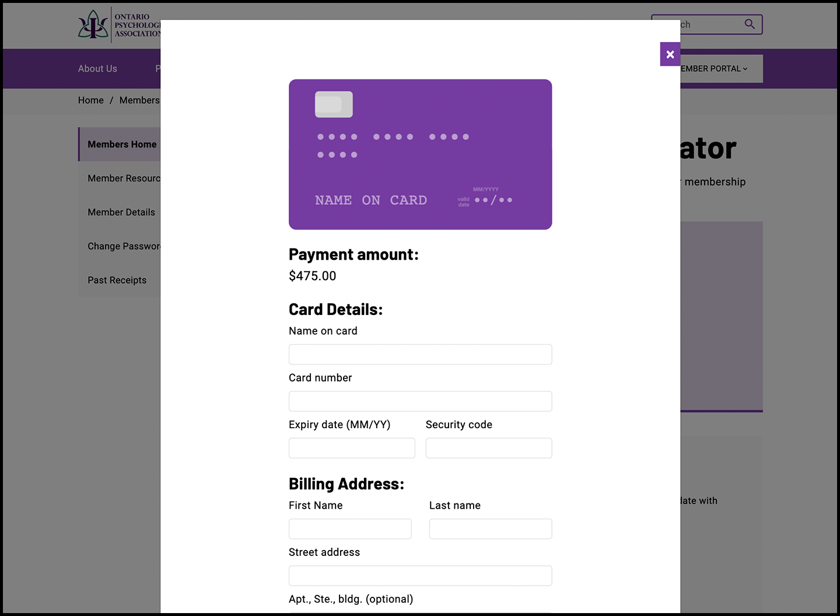Go to Member Details
The height and width of the screenshot is (616, 840).
121,212
